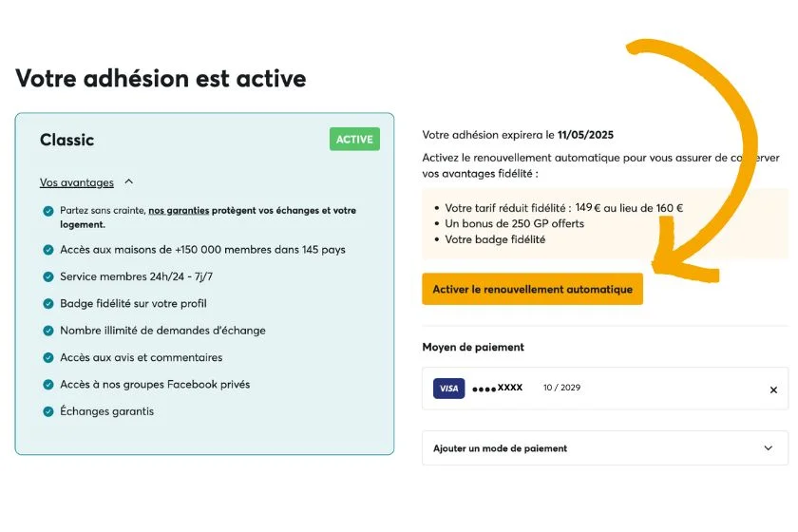Click the Moyen de paiement heading
Image resolution: width=798 pixels, height=532 pixels.
473,348
